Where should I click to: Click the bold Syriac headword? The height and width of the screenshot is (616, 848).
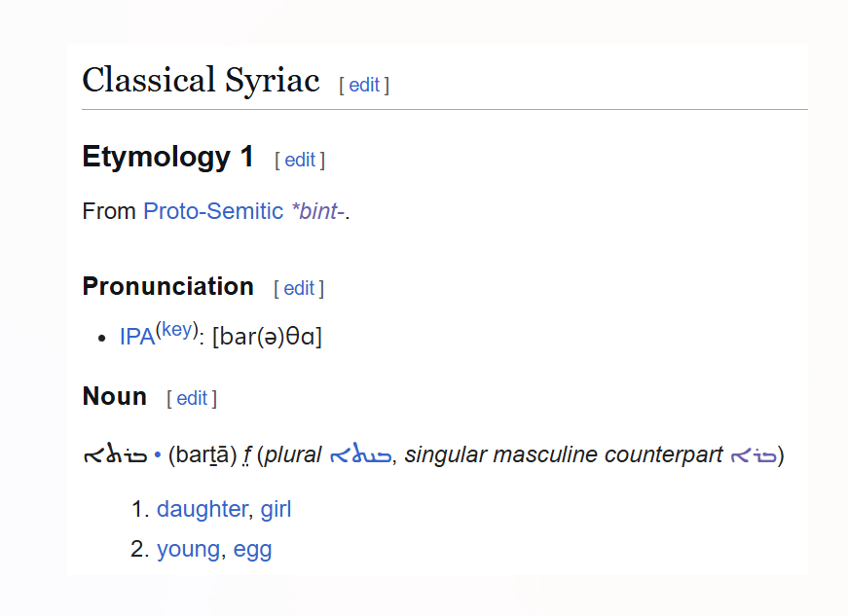pyautogui.click(x=116, y=454)
